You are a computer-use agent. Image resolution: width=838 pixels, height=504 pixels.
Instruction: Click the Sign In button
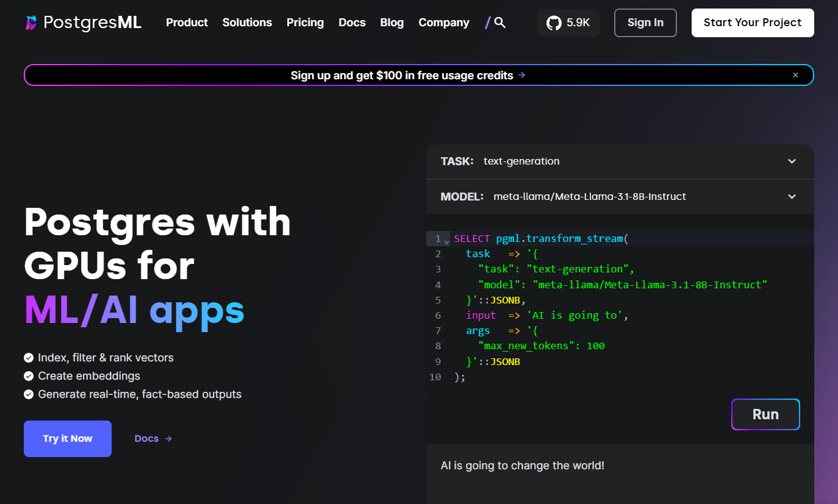pos(645,23)
